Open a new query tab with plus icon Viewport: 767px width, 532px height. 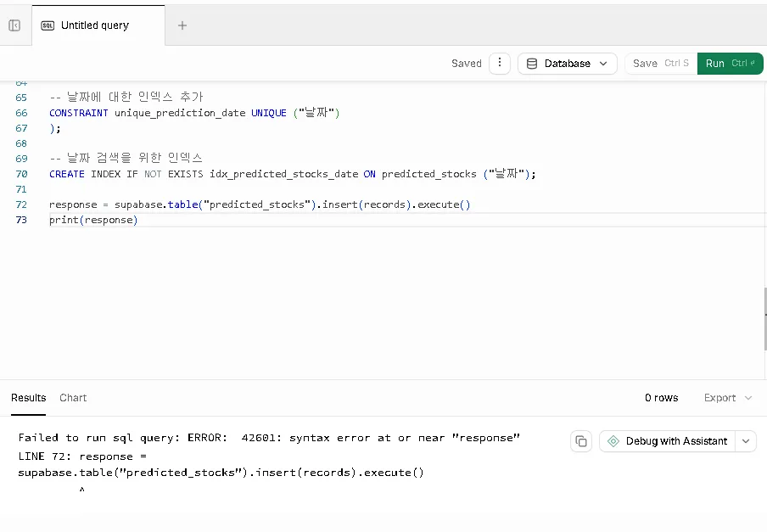pyautogui.click(x=182, y=25)
